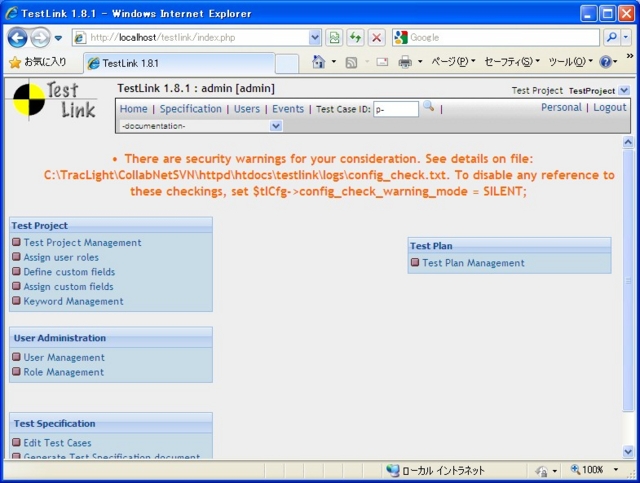Click the RSS feeds icon
The image size is (640, 483).
coord(351,62)
